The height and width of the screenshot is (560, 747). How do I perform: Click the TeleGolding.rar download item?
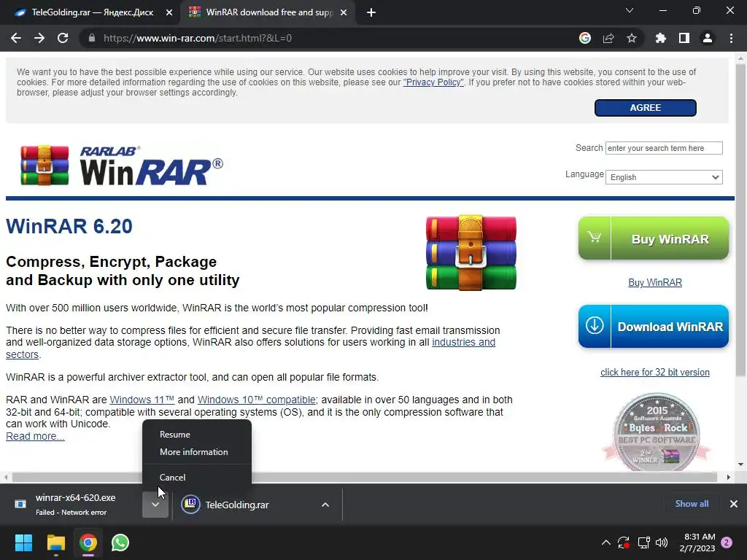point(239,505)
